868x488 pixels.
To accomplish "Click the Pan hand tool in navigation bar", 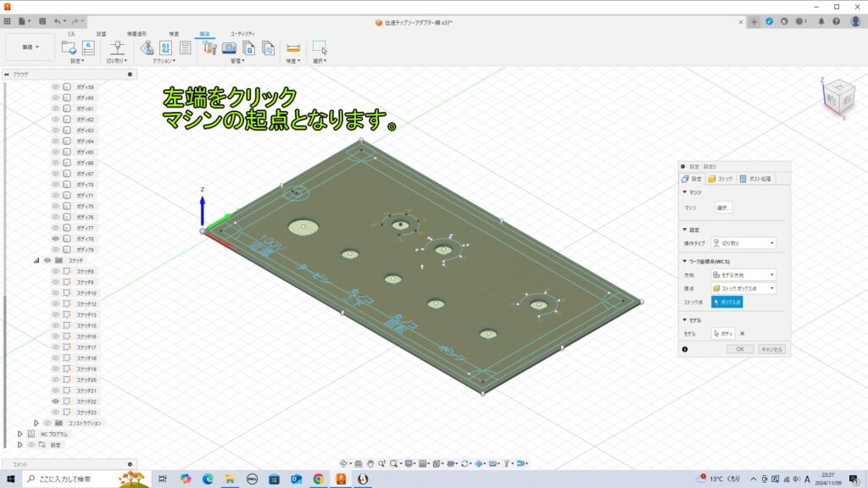I will 370,463.
